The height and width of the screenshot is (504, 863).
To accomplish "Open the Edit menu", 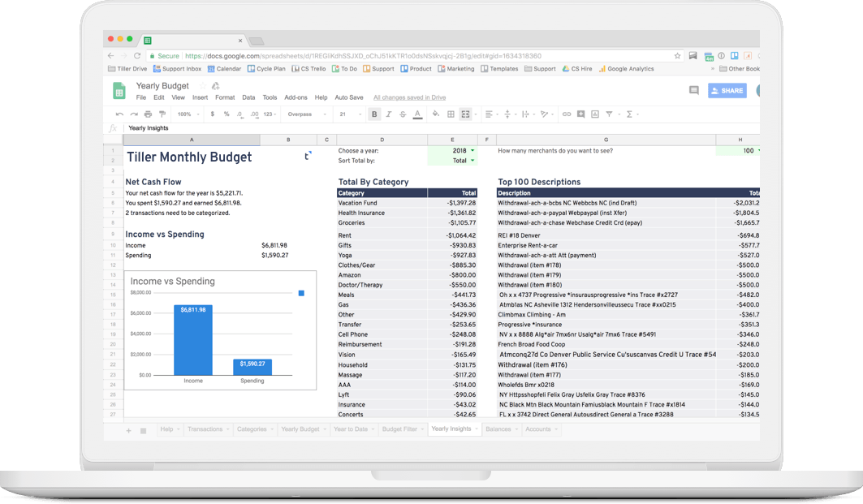I will point(159,97).
